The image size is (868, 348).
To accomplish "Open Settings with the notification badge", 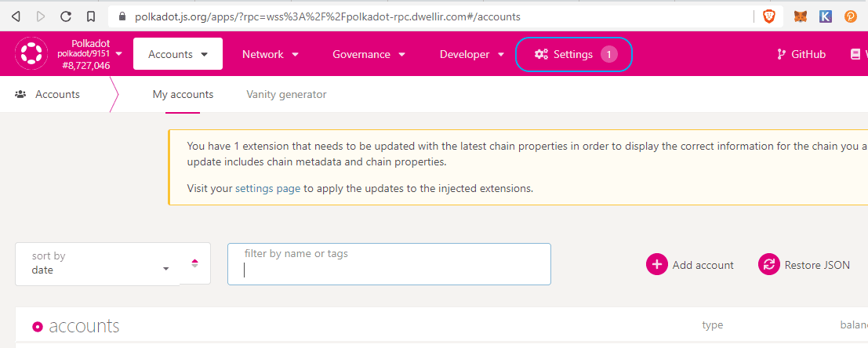I will click(574, 54).
